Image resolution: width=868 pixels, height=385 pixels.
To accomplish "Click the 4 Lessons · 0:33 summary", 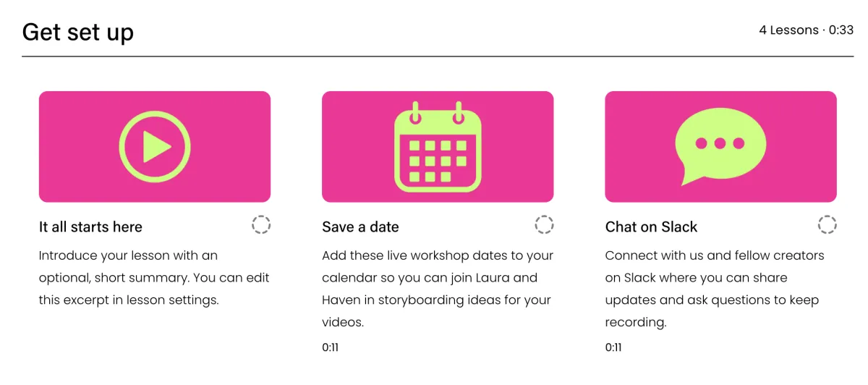I will click(x=807, y=30).
